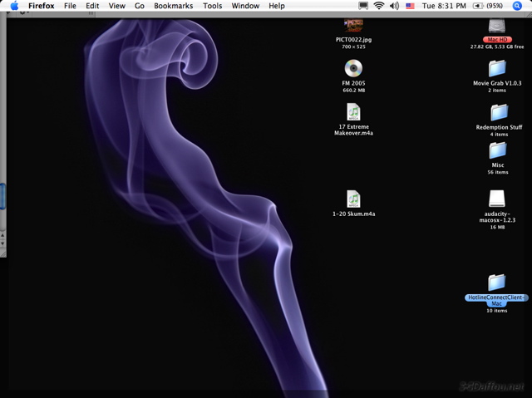This screenshot has width=532, height=398.
Task: Open the Wi-Fi status menu
Action: point(379,6)
